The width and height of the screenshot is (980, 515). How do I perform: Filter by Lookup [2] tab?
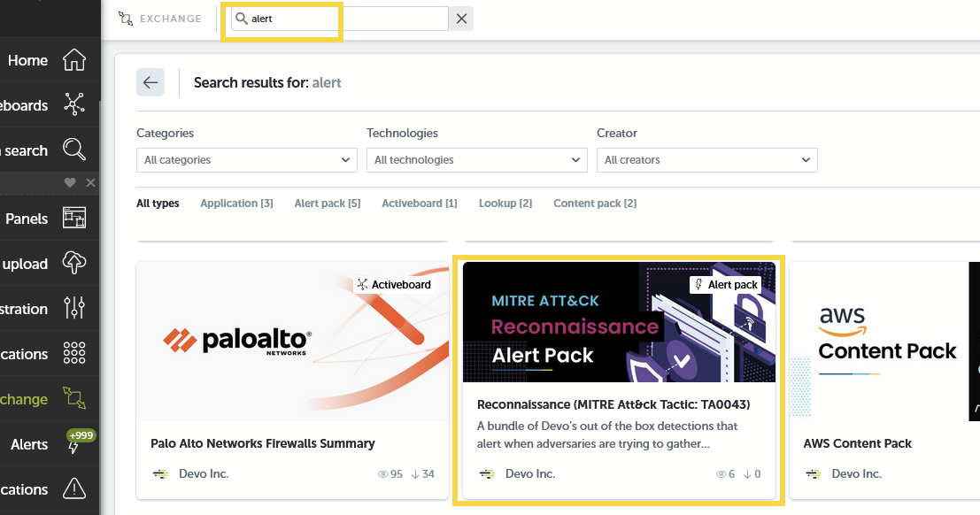click(x=505, y=204)
